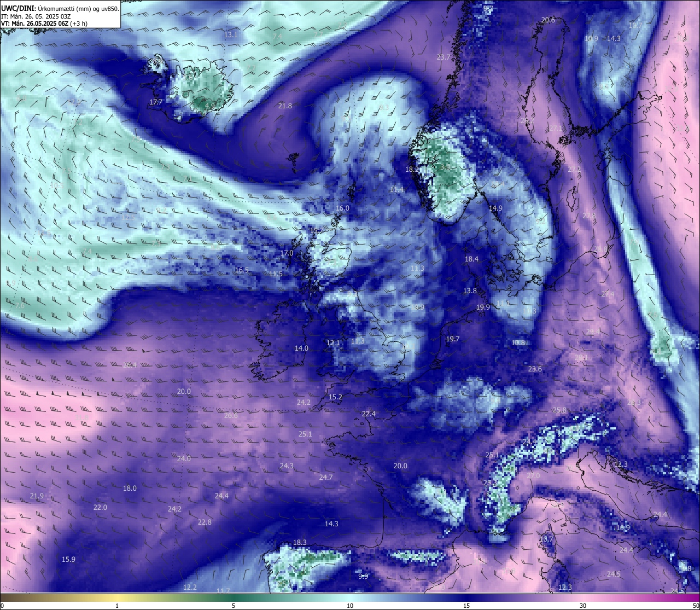This screenshot has height=610, width=700.
Task: Click the 26.6 value in the Atlantic
Action: click(x=231, y=416)
